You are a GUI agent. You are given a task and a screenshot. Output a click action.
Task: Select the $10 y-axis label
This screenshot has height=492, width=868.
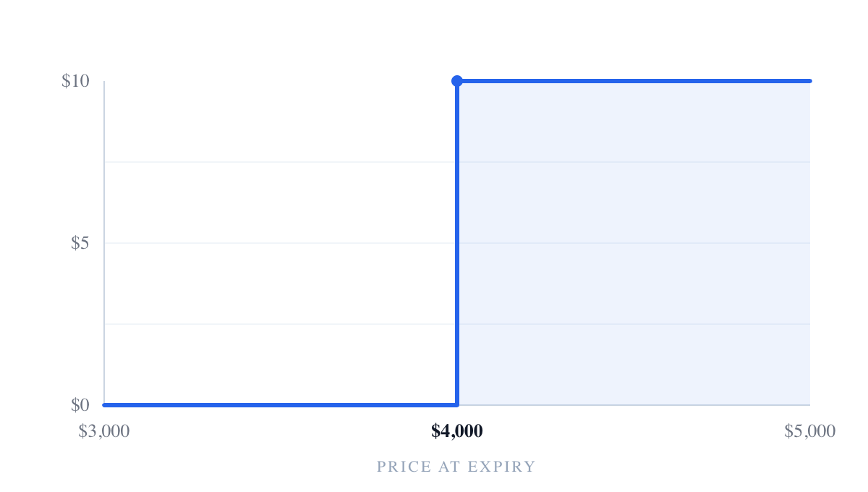(75, 81)
